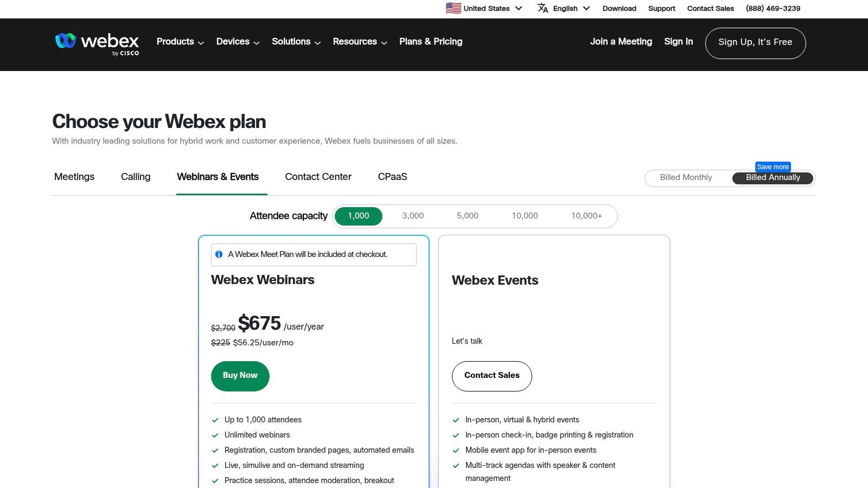Click the info icon about Webex Meet Plan

pyautogui.click(x=219, y=254)
